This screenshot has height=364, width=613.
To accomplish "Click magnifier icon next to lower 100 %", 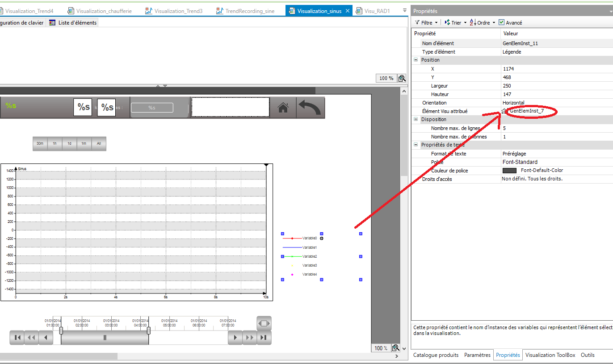I will click(x=395, y=348).
